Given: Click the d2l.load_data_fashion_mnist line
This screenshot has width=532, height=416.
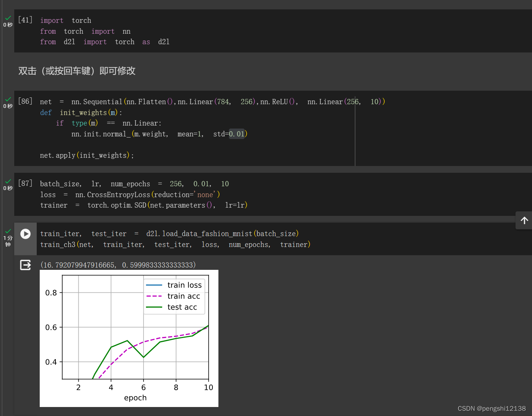Looking at the screenshot, I should pos(169,234).
